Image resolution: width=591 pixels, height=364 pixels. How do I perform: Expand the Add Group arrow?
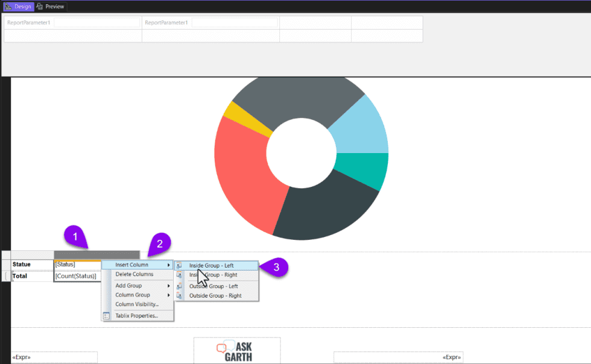pyautogui.click(x=168, y=286)
